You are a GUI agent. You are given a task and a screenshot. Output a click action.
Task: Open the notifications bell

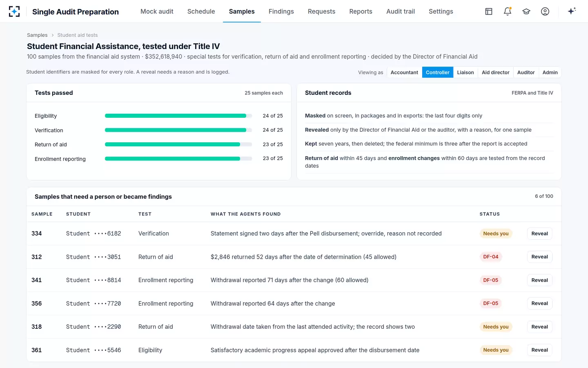[x=508, y=11]
